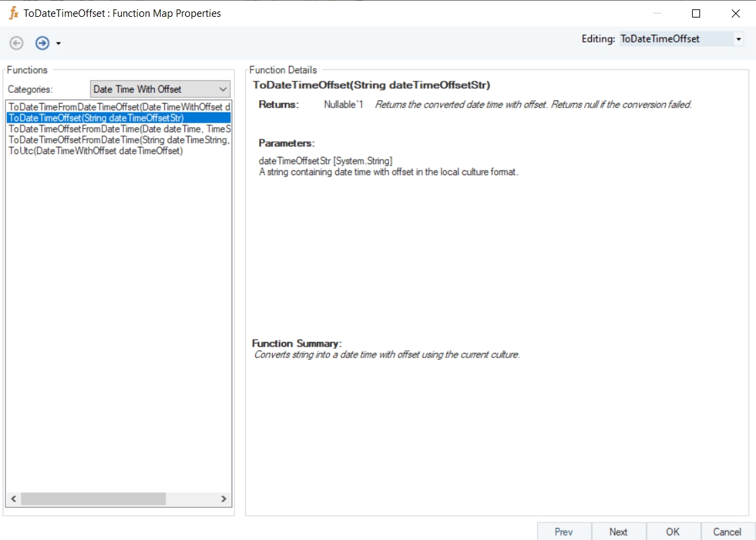Viewport: 756px width, 540px height.
Task: Click the forward navigation arrow icon
Action: coord(42,43)
